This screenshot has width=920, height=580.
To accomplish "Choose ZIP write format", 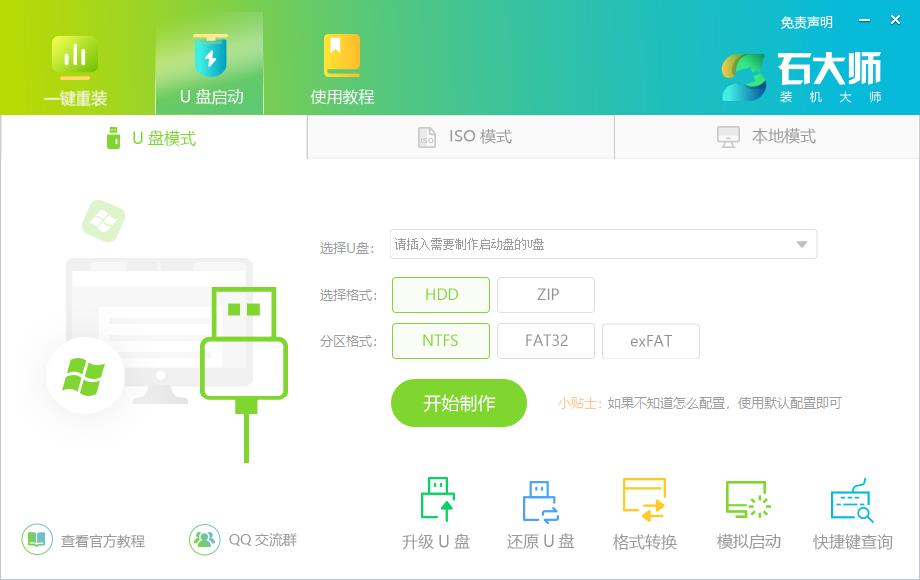I will [546, 294].
